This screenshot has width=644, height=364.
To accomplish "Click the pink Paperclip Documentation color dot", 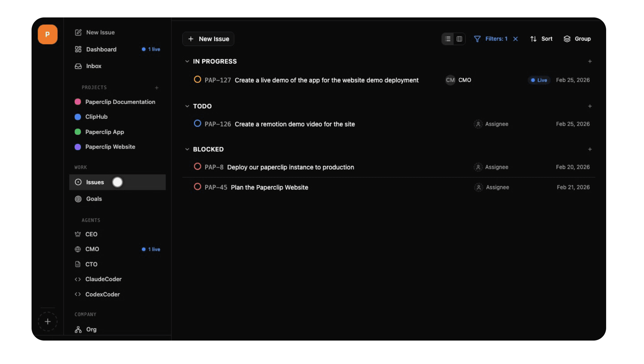I will [x=78, y=102].
